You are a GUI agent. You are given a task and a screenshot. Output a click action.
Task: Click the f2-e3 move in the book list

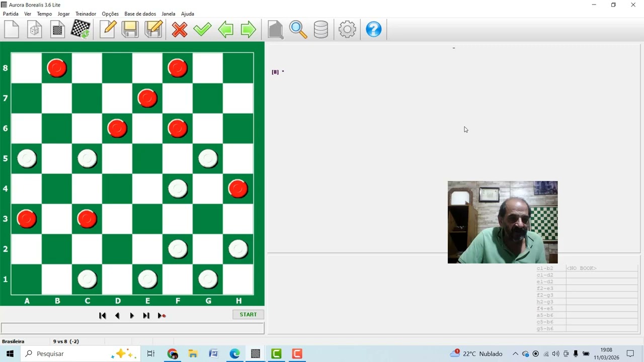[545, 289]
